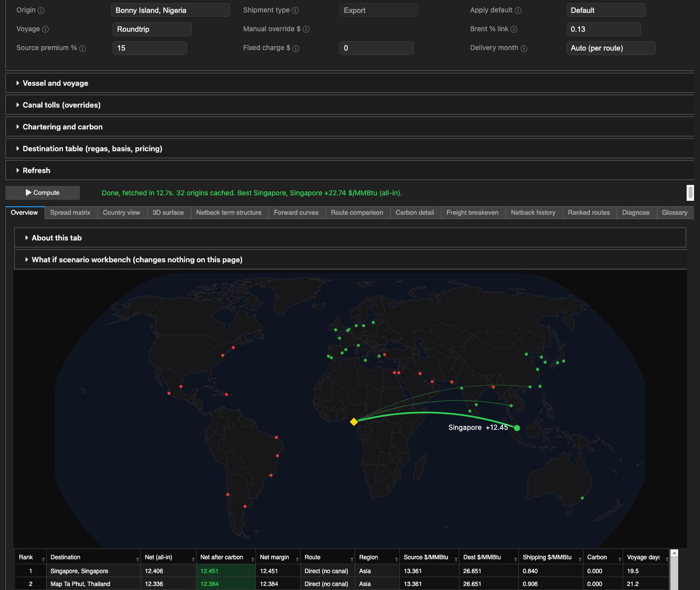The image size is (700, 590).
Task: Click the Brent % link input field
Action: point(603,29)
